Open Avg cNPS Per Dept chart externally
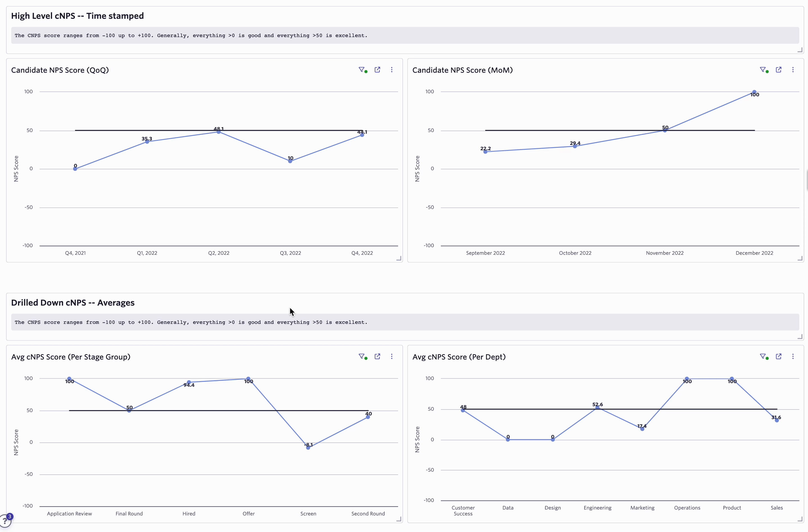This screenshot has height=532, width=808. pyautogui.click(x=778, y=356)
